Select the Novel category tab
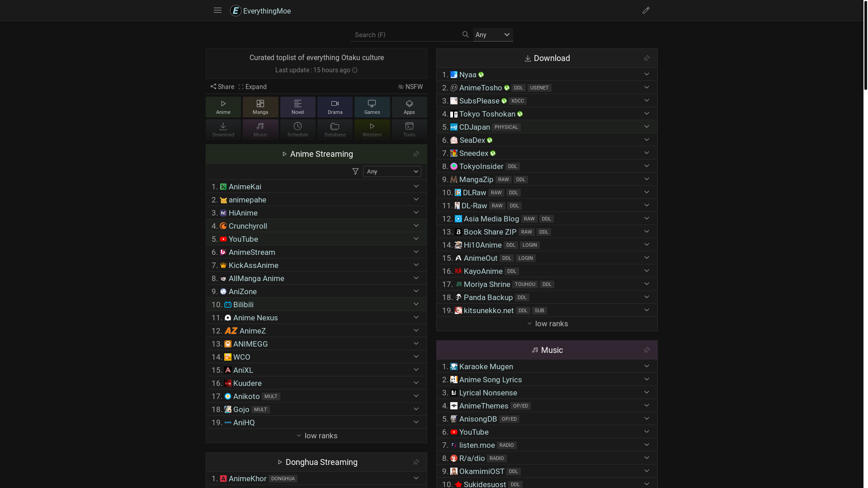 coord(298,107)
